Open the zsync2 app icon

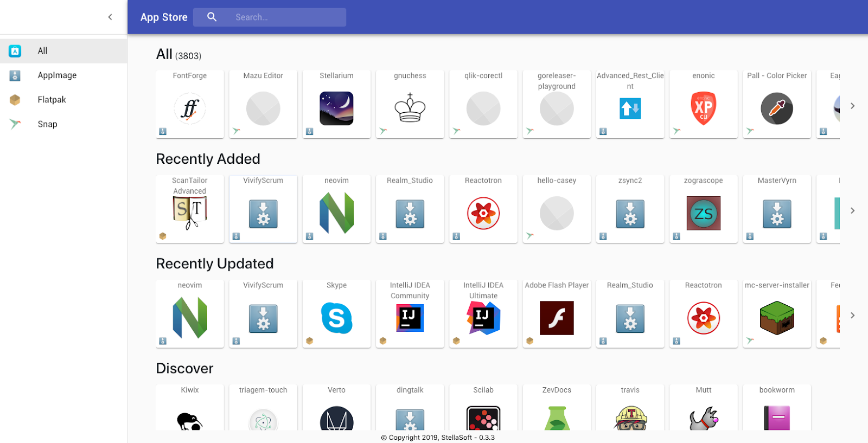[x=630, y=214]
